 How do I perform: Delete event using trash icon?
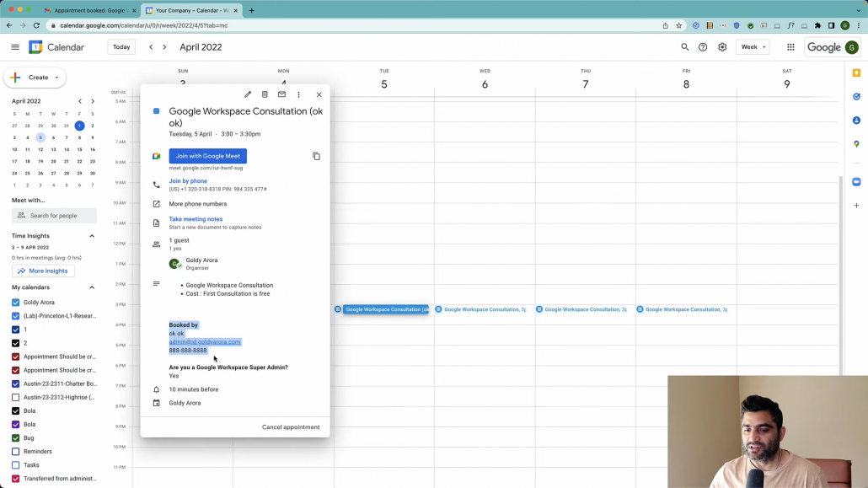265,94
